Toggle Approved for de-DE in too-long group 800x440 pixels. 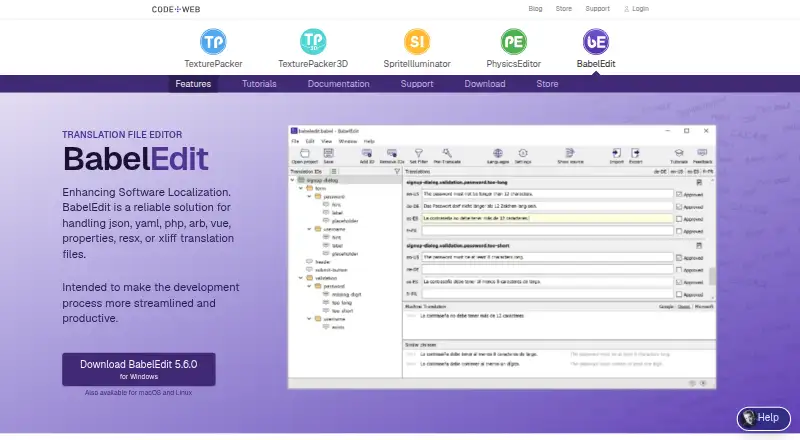pos(679,207)
